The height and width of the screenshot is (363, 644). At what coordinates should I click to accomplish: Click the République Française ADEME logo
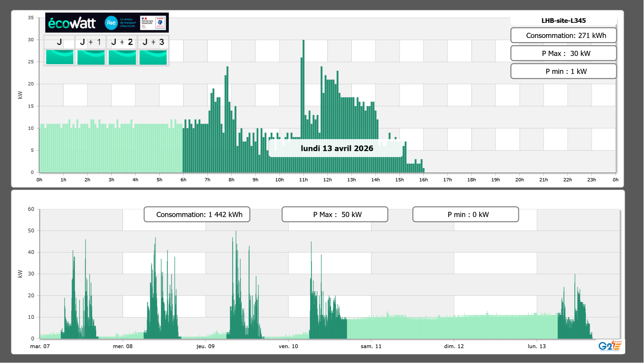pos(153,23)
